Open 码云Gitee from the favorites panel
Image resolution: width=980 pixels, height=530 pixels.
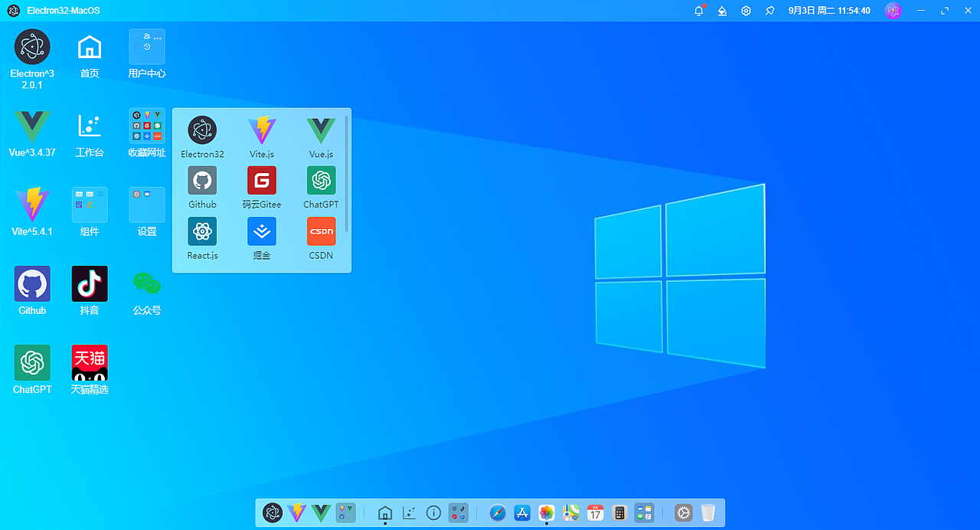[x=261, y=180]
